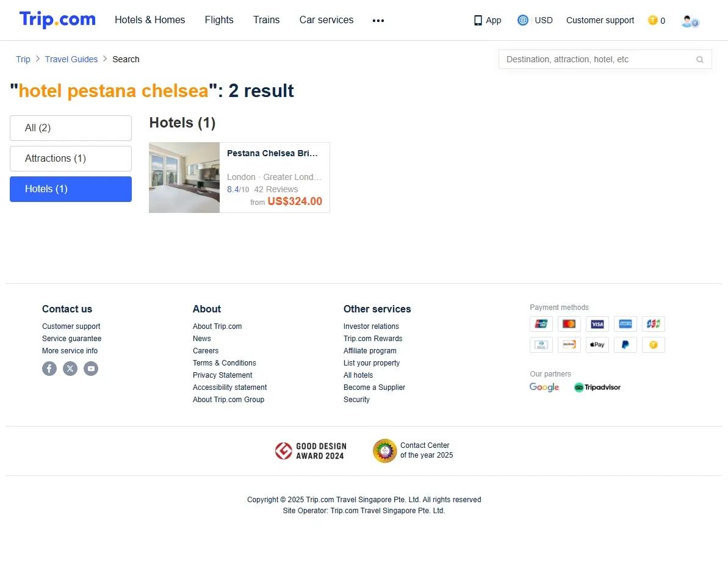Click the Apple Pay payment icon
Image resolution: width=728 pixels, height=562 pixels.
point(597,345)
